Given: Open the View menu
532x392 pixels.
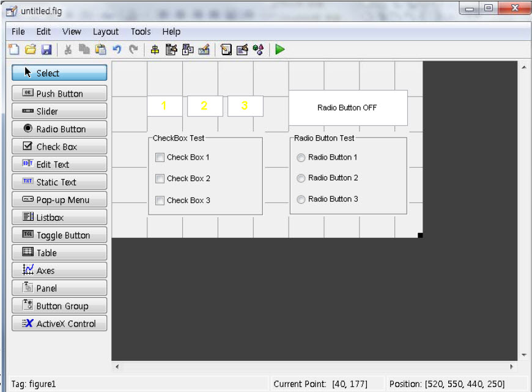Looking at the screenshot, I should pos(72,32).
